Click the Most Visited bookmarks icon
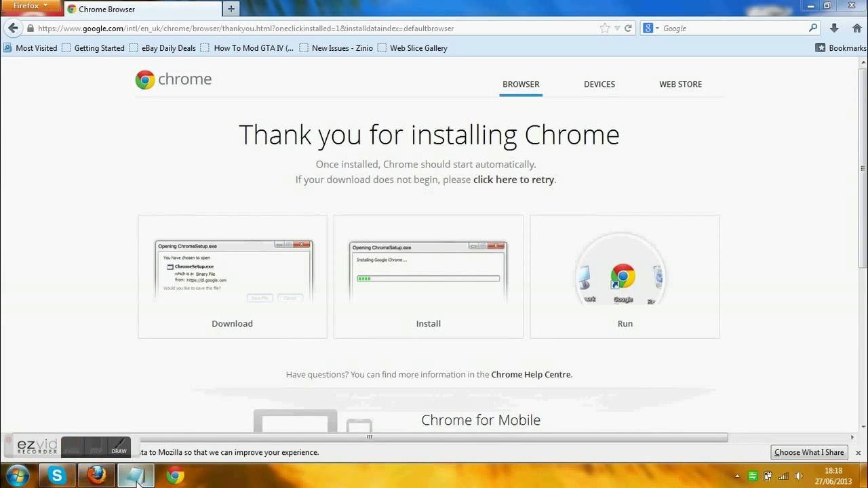Image resolution: width=868 pixels, height=488 pixels. (x=7, y=48)
